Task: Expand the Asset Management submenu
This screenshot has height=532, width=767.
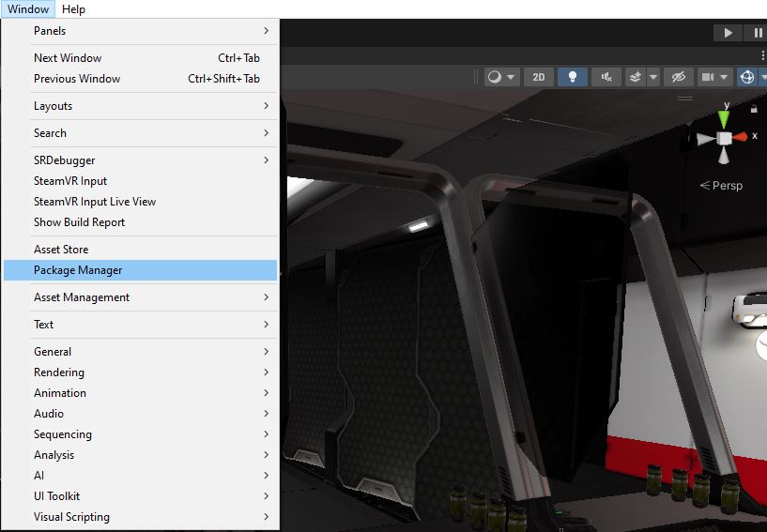Action: [x=141, y=297]
